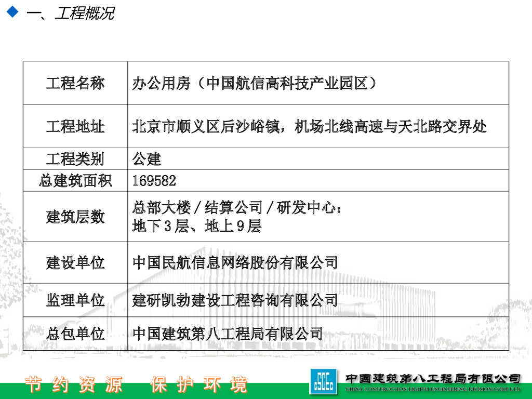Image resolution: width=532 pixels, height=399 pixels.
Task: Click the 总包单位 row label
Action: 74,334
